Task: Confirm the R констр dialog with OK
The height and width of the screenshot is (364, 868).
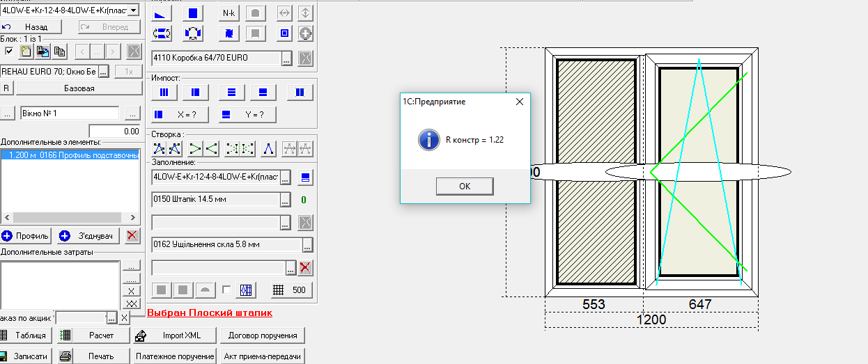Action: (x=465, y=186)
